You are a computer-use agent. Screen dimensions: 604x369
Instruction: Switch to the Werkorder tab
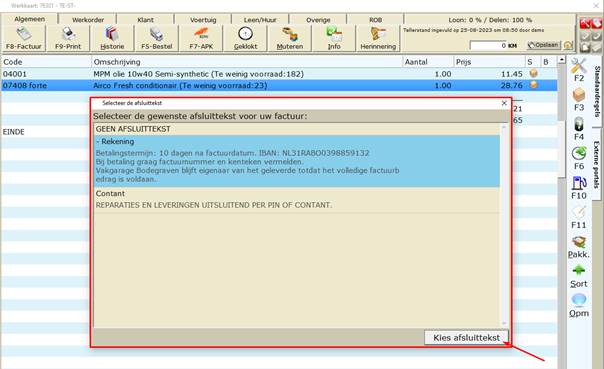(x=88, y=20)
